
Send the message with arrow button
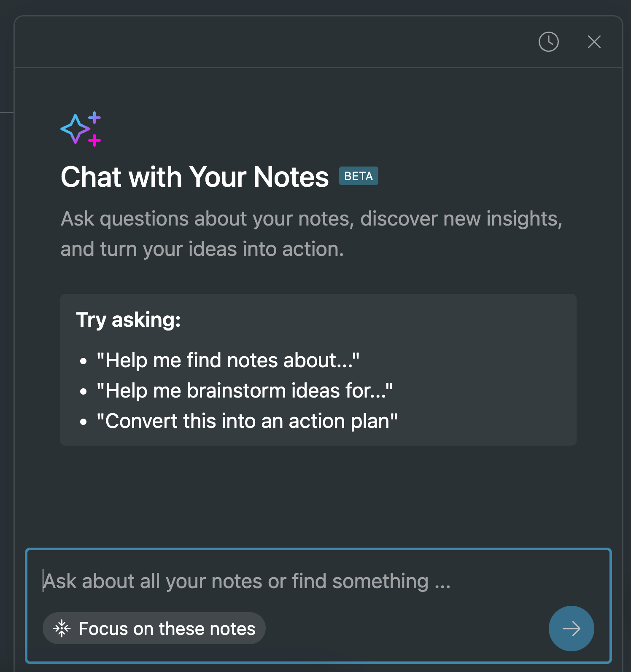click(571, 628)
